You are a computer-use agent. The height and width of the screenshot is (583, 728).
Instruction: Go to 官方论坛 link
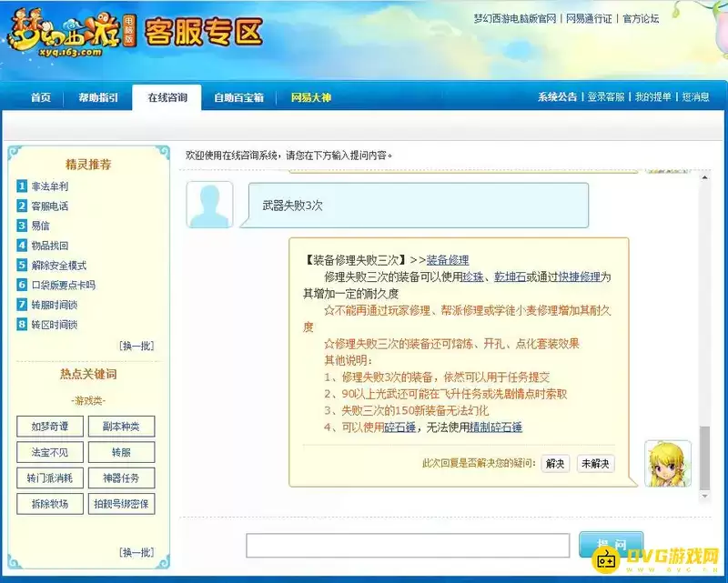click(641, 19)
